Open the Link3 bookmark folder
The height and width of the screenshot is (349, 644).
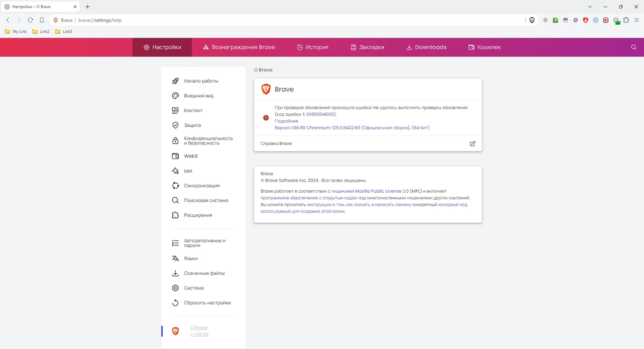pos(63,32)
